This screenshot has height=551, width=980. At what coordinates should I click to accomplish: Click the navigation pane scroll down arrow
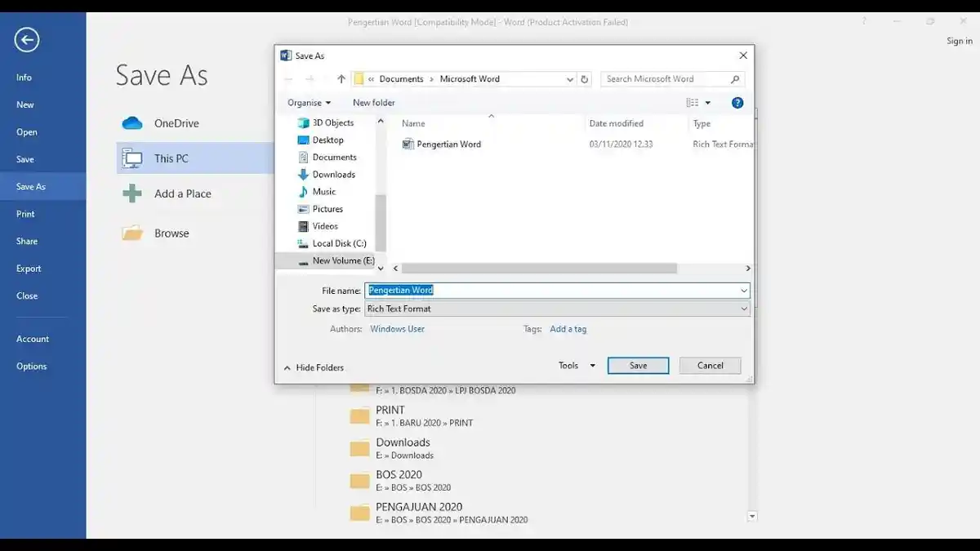tap(381, 268)
